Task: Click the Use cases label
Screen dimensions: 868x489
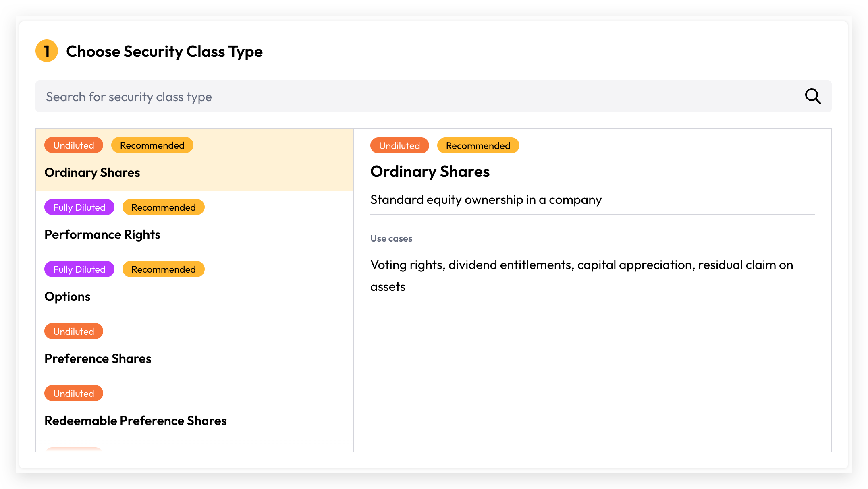Action: 391,238
